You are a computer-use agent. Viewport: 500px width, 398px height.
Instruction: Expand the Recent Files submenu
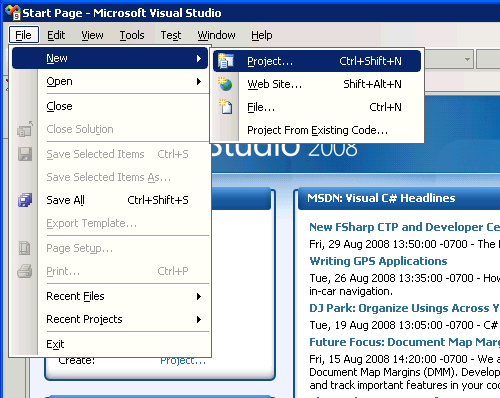[x=110, y=296]
